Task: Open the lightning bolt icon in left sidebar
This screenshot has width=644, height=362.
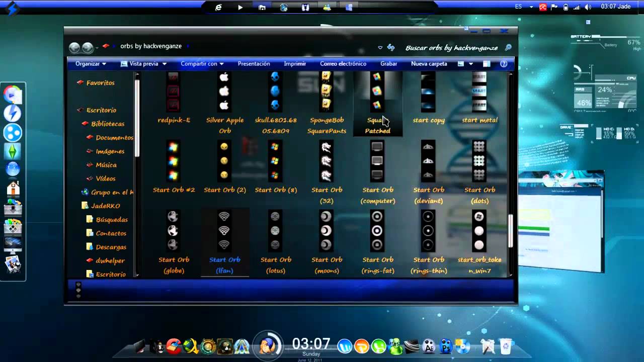Action: coord(13,114)
